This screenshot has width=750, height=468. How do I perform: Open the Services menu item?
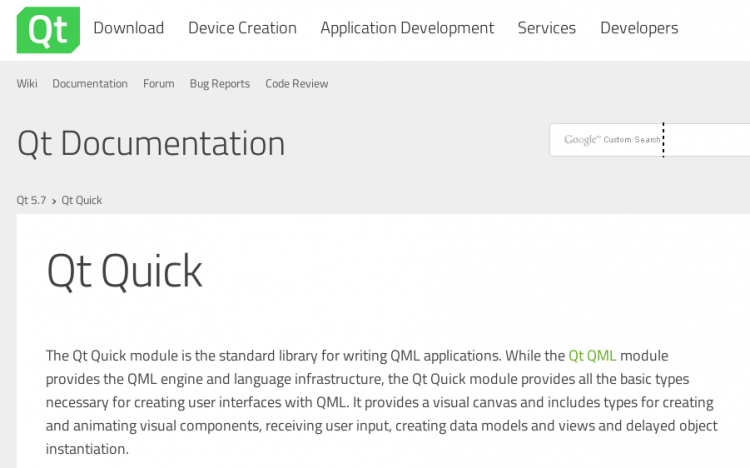click(x=546, y=28)
